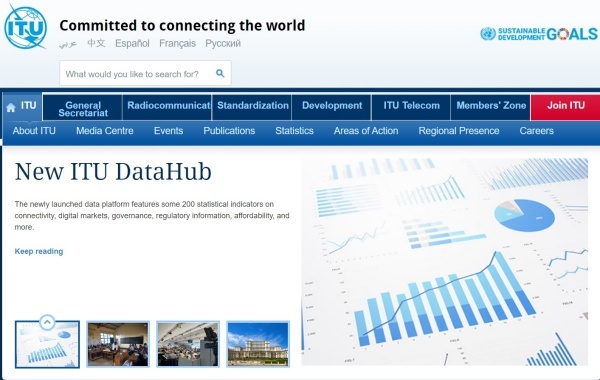Click the ITU globe logo
The height and width of the screenshot is (380, 600).
[x=26, y=27]
